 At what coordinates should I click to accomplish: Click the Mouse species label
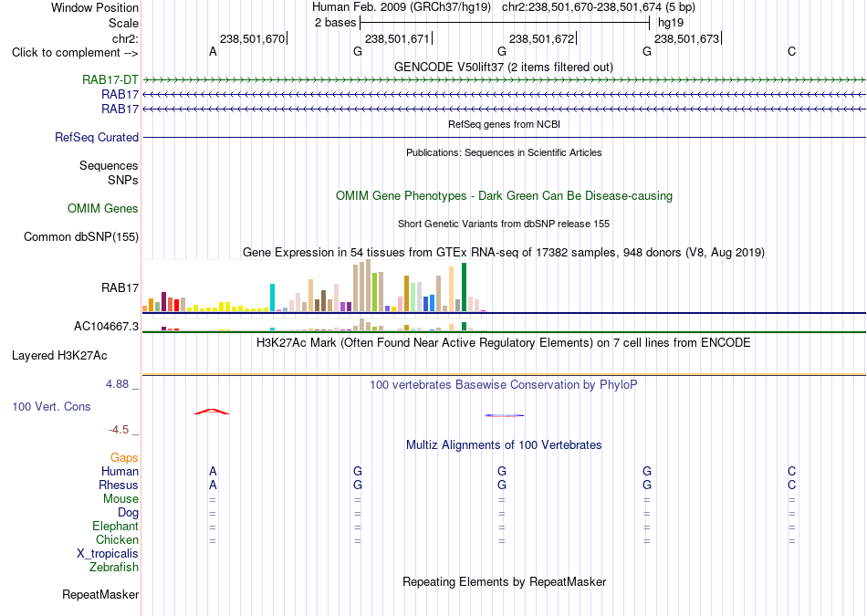tap(121, 499)
